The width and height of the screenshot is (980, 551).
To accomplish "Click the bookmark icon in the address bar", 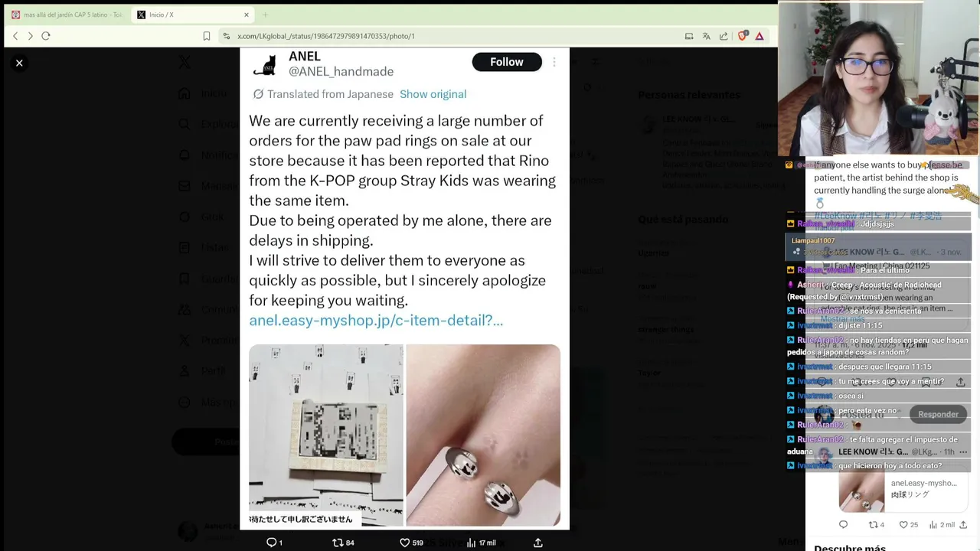I will [207, 36].
